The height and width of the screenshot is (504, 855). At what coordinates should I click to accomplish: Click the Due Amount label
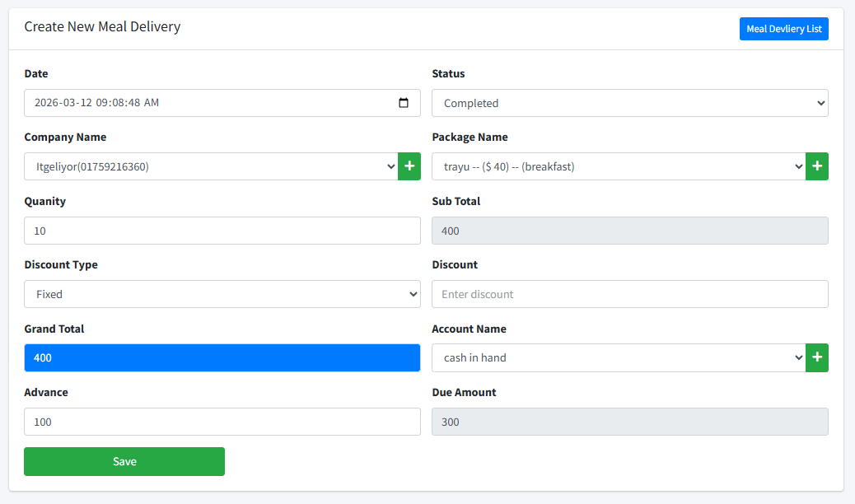tap(464, 393)
